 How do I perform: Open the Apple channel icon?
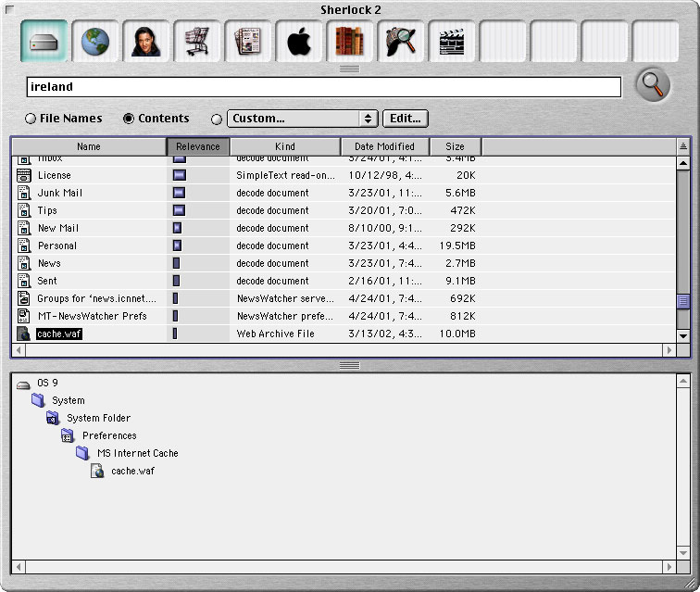click(x=299, y=41)
